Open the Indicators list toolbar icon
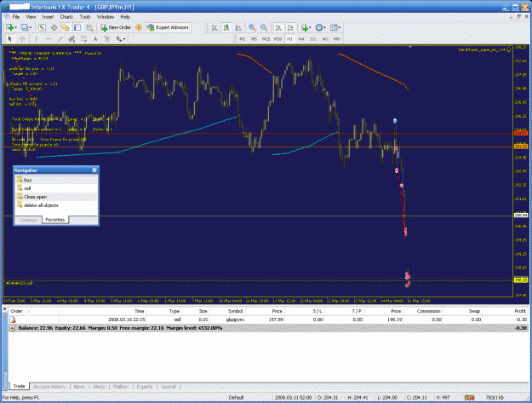The width and height of the screenshot is (532, 403). [305, 27]
